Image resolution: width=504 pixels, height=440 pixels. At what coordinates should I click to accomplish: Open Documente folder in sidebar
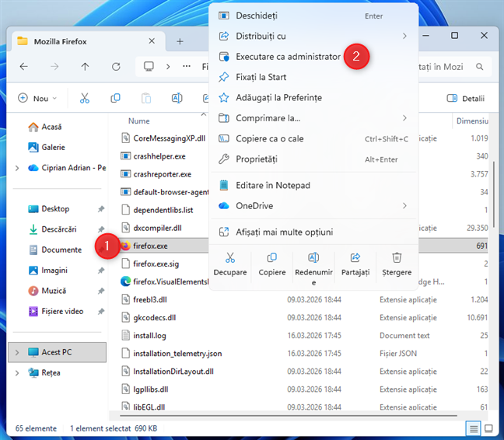[x=55, y=250]
